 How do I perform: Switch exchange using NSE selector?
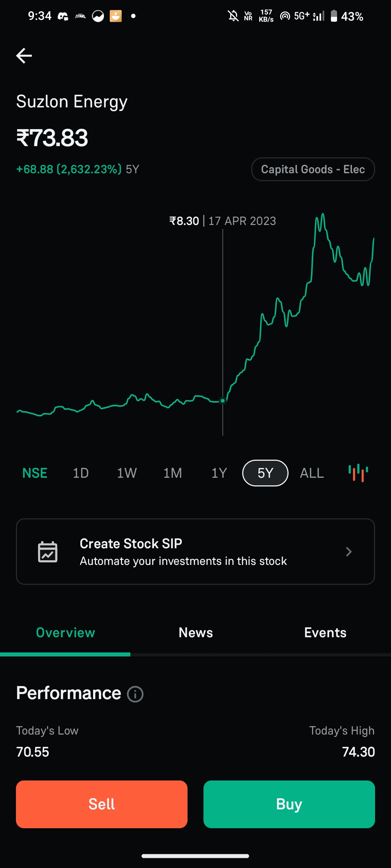click(x=35, y=473)
